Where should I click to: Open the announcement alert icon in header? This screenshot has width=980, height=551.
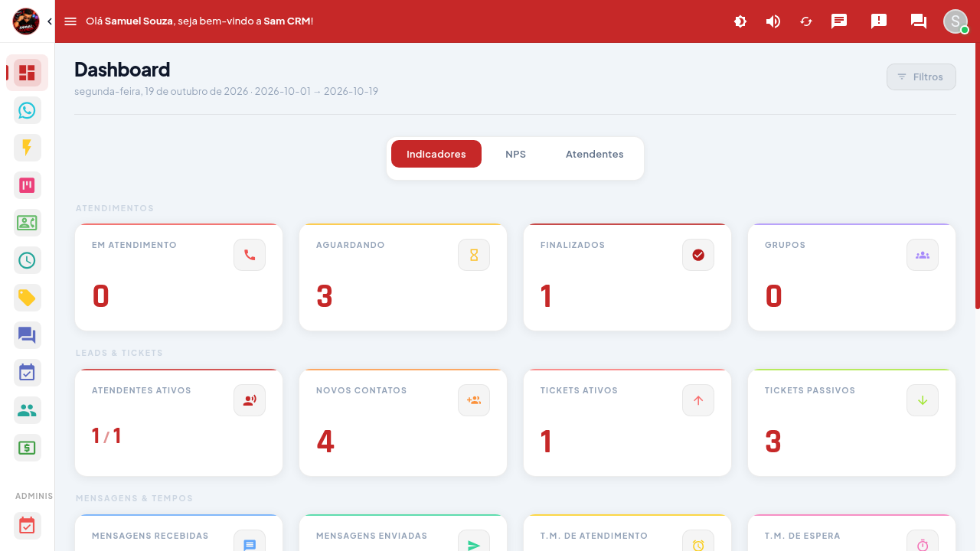879,21
